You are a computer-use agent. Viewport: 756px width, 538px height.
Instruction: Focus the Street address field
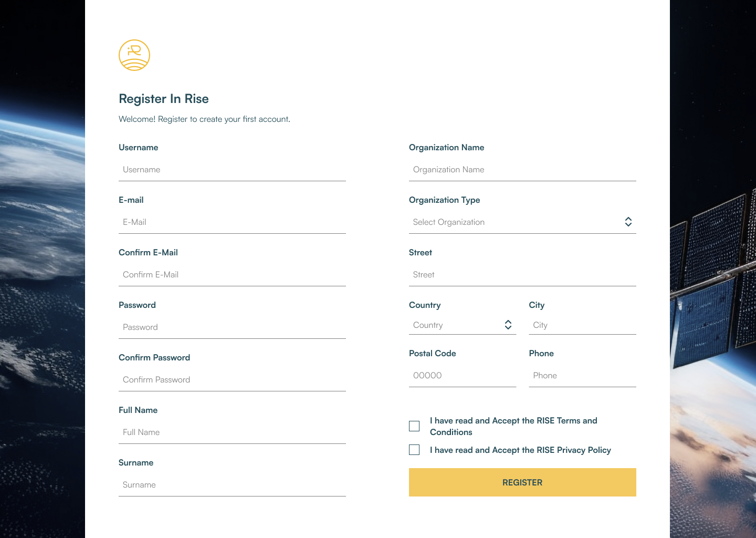click(522, 275)
